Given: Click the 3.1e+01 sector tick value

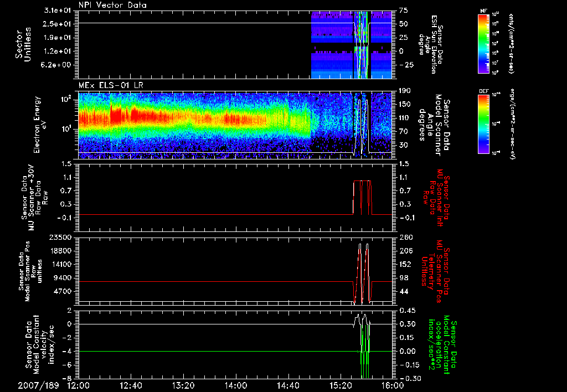Looking at the screenshot, I should 58,11.
